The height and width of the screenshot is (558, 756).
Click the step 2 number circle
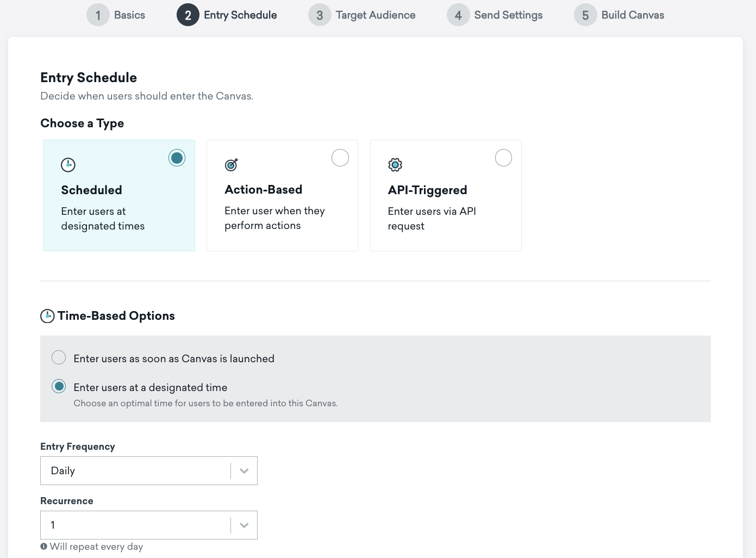coord(188,15)
